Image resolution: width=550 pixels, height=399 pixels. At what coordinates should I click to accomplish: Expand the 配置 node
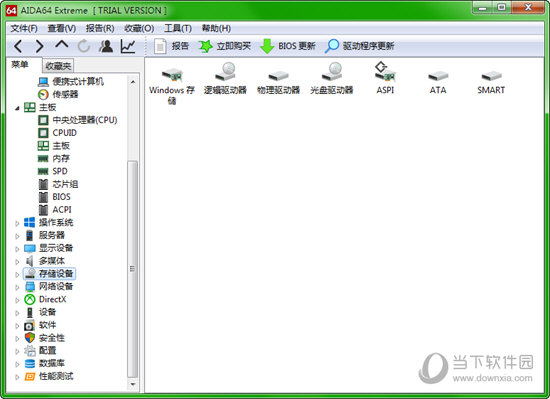[x=17, y=351]
